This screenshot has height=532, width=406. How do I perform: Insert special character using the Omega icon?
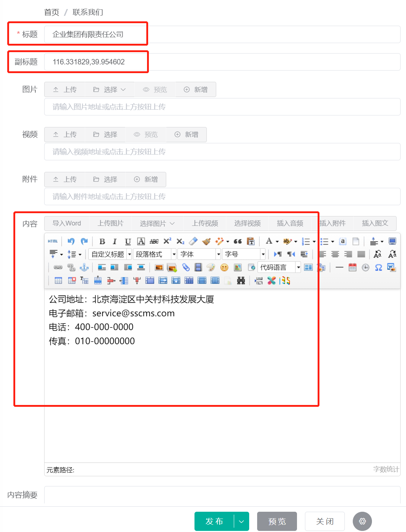coord(378,268)
